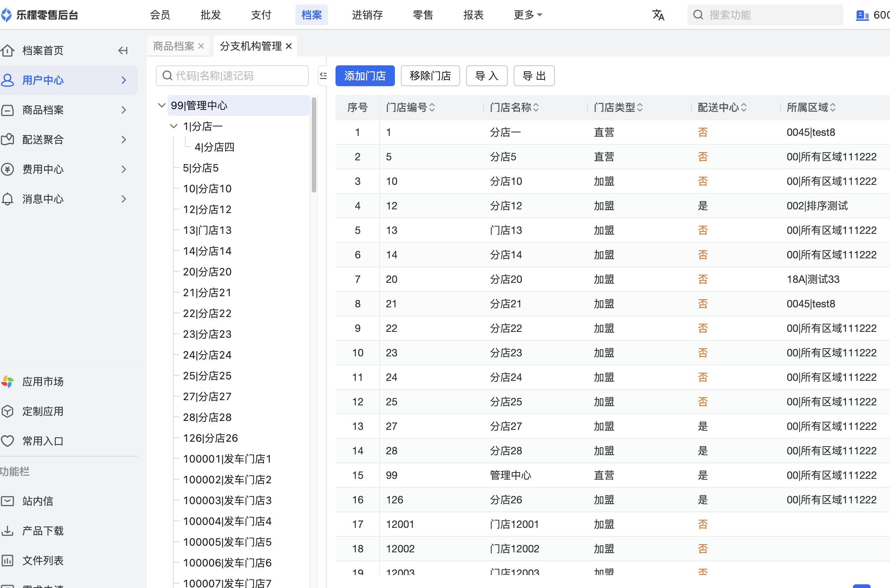Collapse the 99|管理中心 tree node
The height and width of the screenshot is (588, 890).
click(x=161, y=105)
